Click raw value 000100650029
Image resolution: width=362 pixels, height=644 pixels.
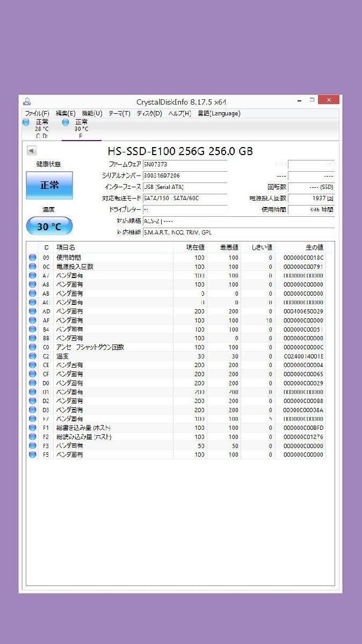pos(303,311)
